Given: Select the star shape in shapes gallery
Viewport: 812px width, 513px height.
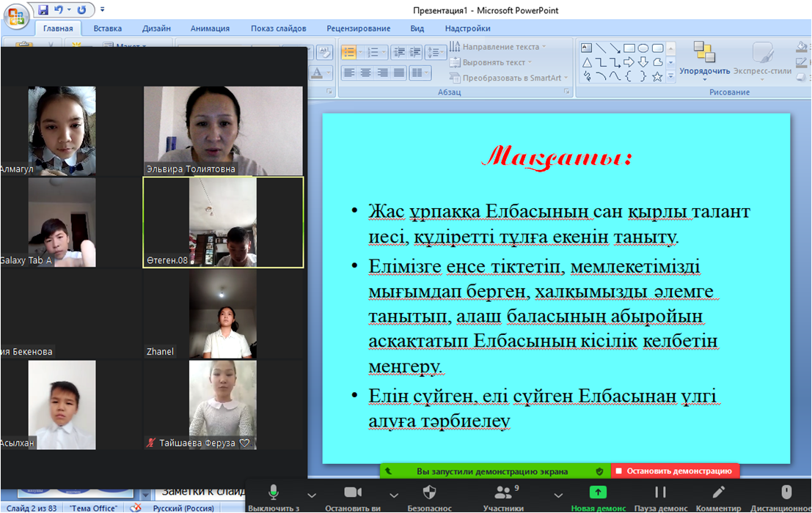Looking at the screenshot, I should coord(657,76).
